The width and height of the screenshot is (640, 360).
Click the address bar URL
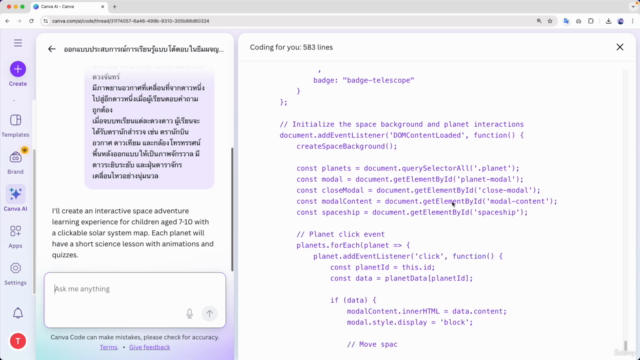[x=131, y=21]
